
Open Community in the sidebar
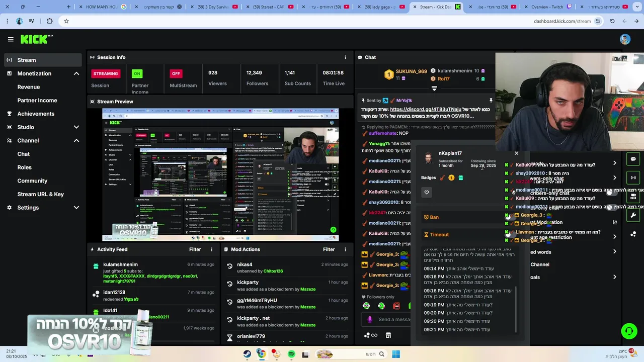[x=32, y=181]
